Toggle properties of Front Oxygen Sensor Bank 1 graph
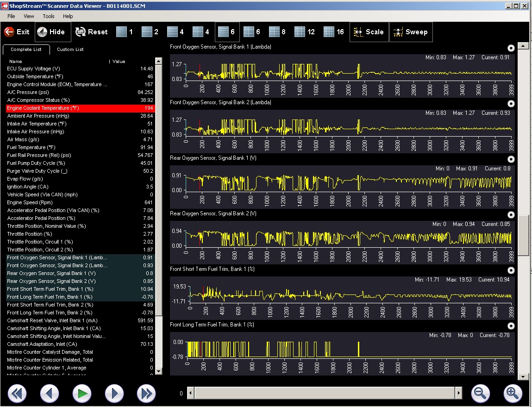The width and height of the screenshot is (532, 407). 511,48
